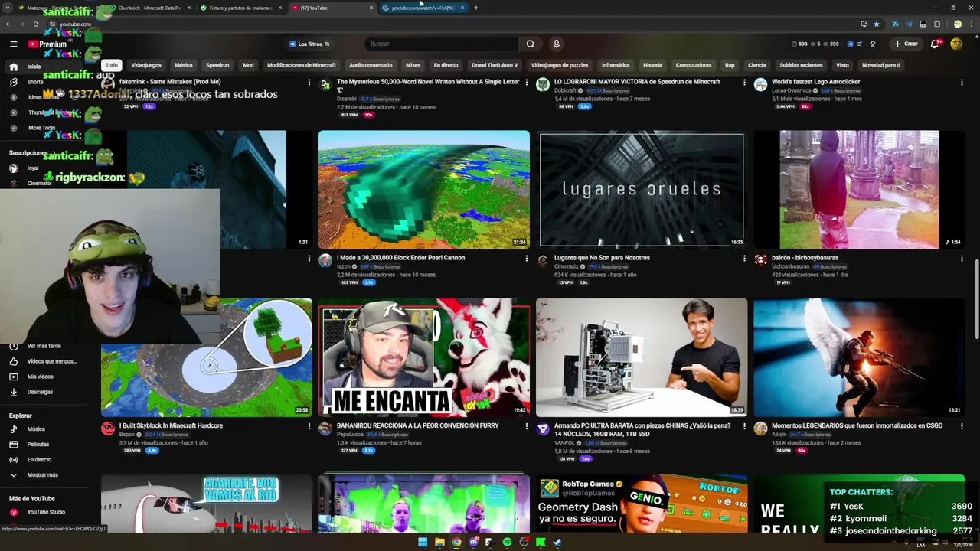The width and height of the screenshot is (980, 551).
Task: Visit the YANPOL channel avatar
Action: (x=543, y=429)
